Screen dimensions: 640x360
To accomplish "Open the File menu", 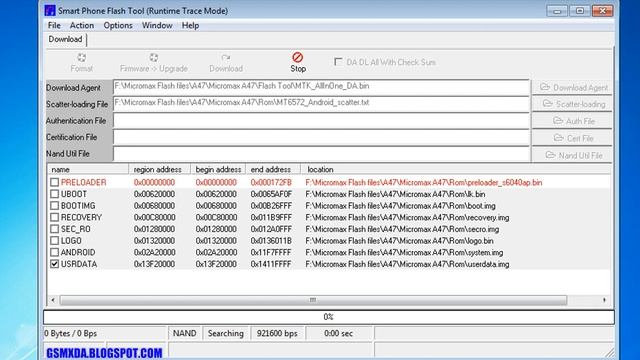I will pyautogui.click(x=54, y=25).
